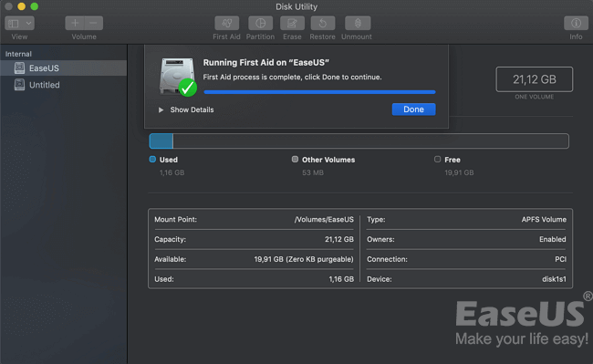The height and width of the screenshot is (364, 593).
Task: Click Used 1,16 GB value in table
Action: [341, 279]
